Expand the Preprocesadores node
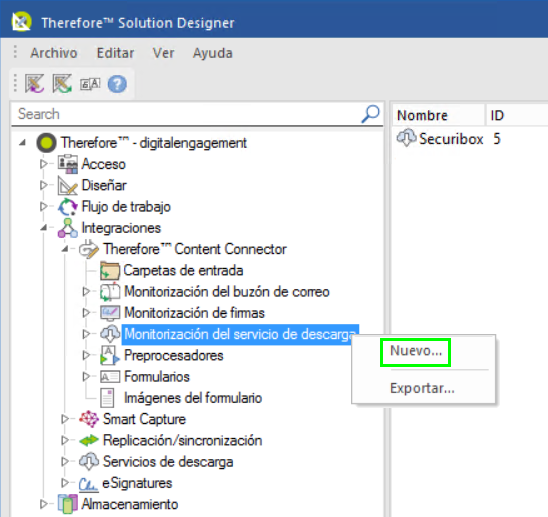 pos(86,355)
